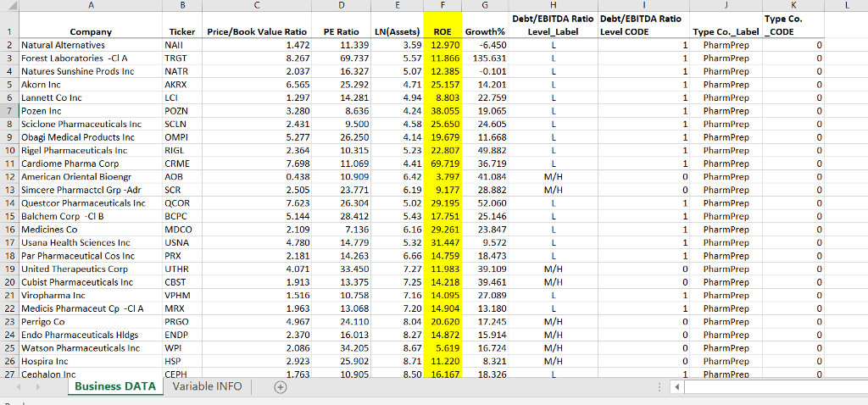Select the ROE value 5.619
This screenshot has width=868, height=405.
point(442,348)
